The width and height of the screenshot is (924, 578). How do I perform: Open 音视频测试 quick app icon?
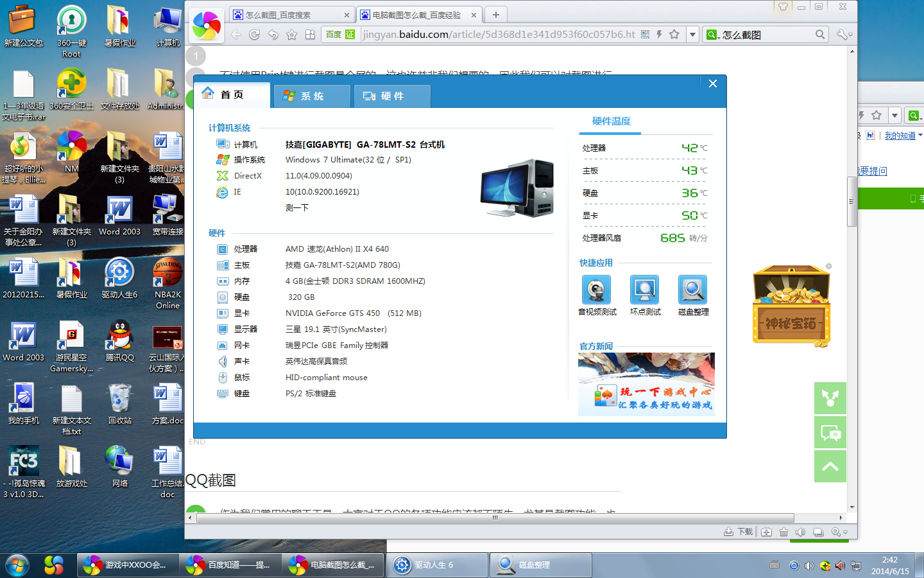[x=596, y=290]
